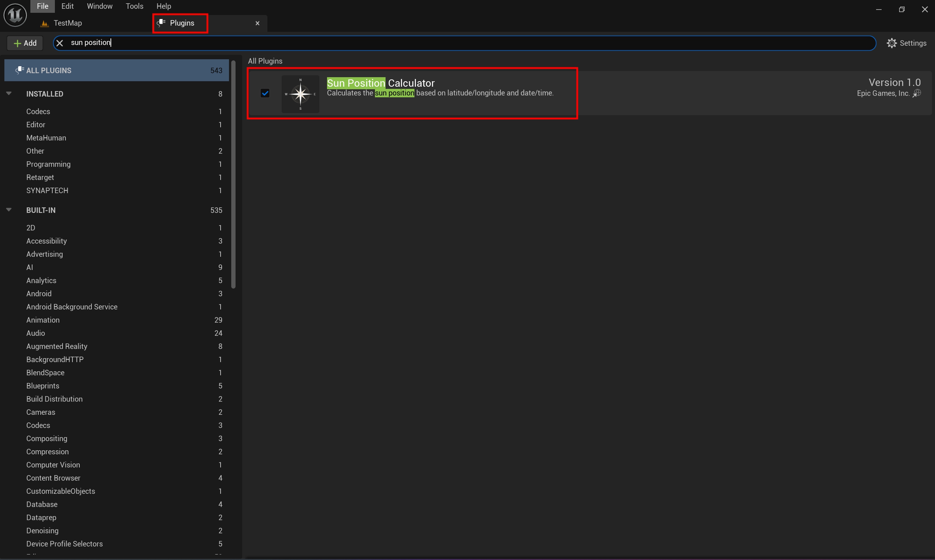
Task: Click the All Plugins plug icon
Action: tap(19, 70)
